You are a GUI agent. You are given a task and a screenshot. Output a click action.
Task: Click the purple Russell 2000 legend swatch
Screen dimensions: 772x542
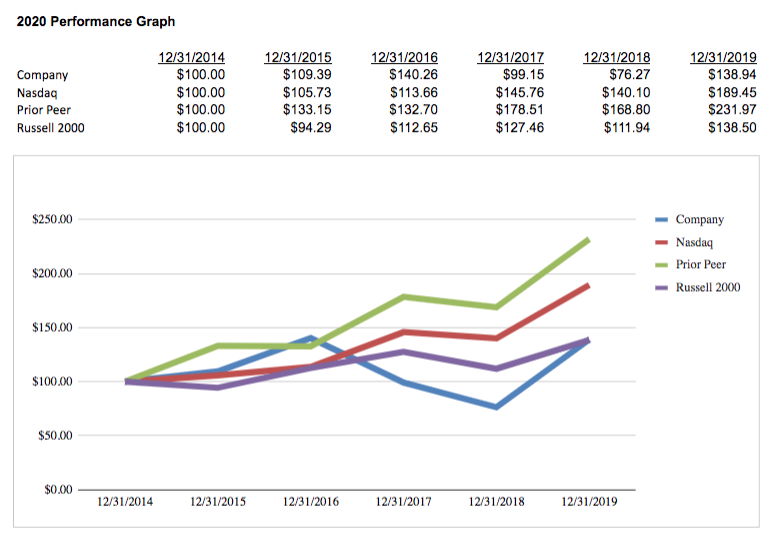[661, 288]
